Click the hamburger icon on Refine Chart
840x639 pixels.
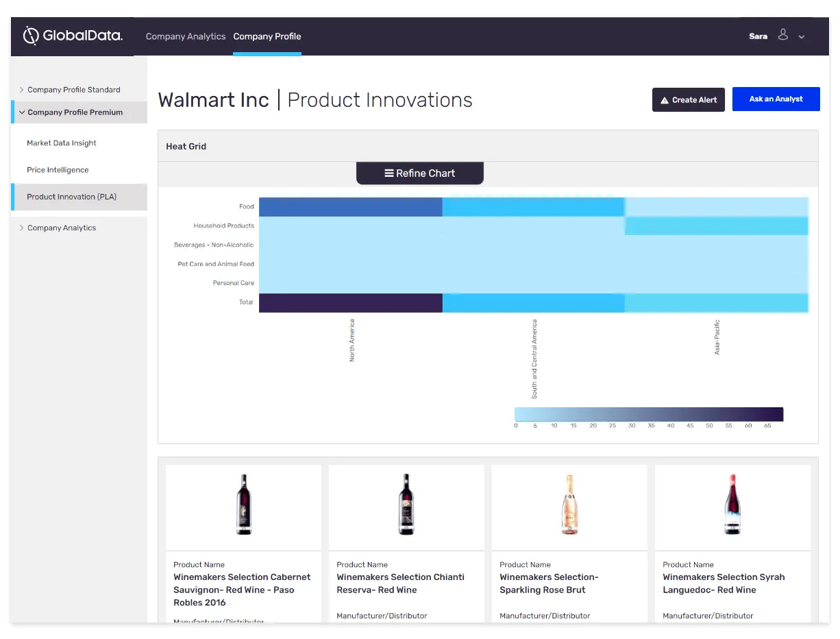pyautogui.click(x=388, y=173)
